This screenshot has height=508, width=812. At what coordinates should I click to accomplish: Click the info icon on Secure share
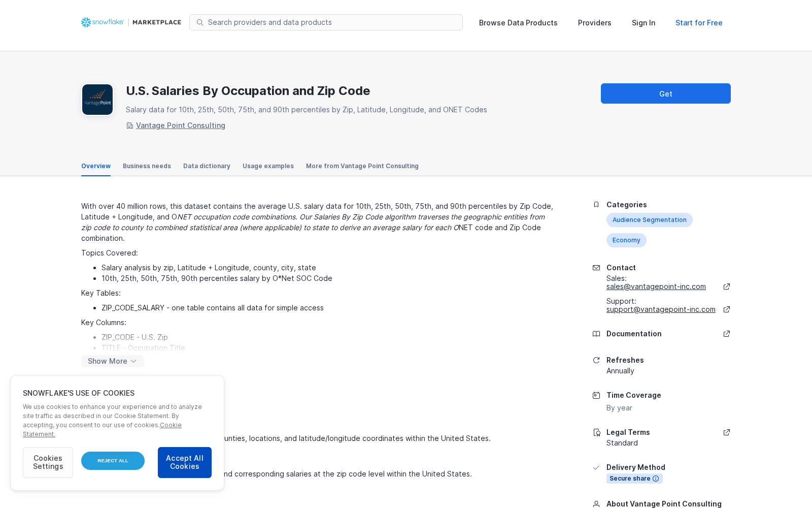click(656, 479)
